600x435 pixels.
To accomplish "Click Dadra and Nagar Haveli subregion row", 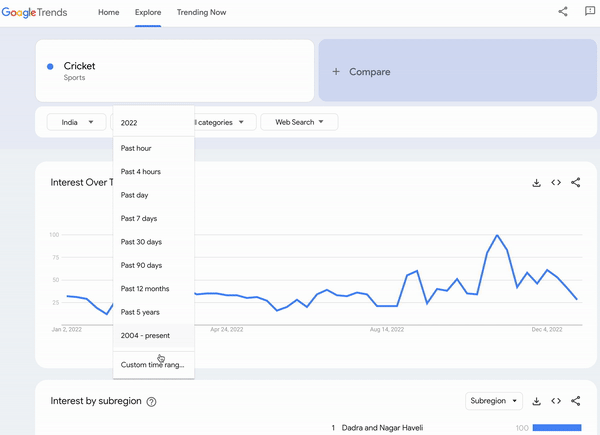I will point(456,428).
